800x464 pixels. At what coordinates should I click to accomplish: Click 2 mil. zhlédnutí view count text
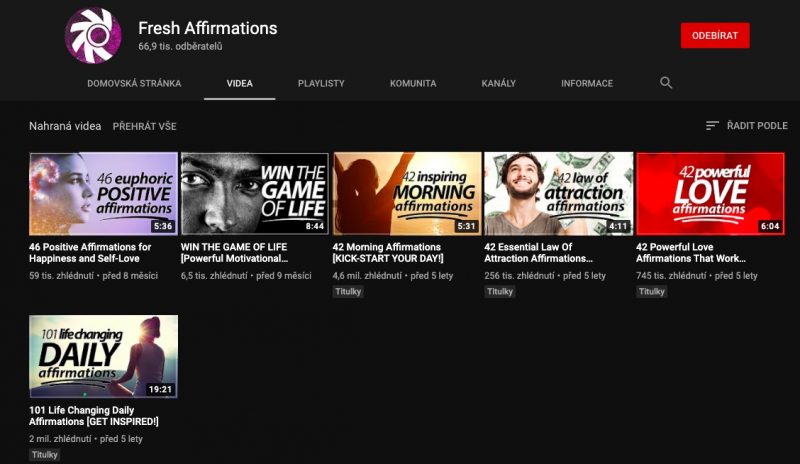pos(60,439)
